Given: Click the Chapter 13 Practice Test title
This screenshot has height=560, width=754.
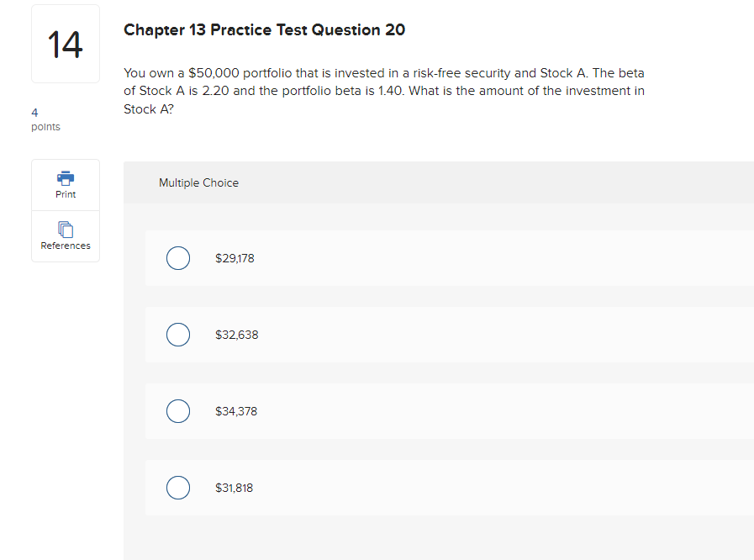Looking at the screenshot, I should coord(264,29).
